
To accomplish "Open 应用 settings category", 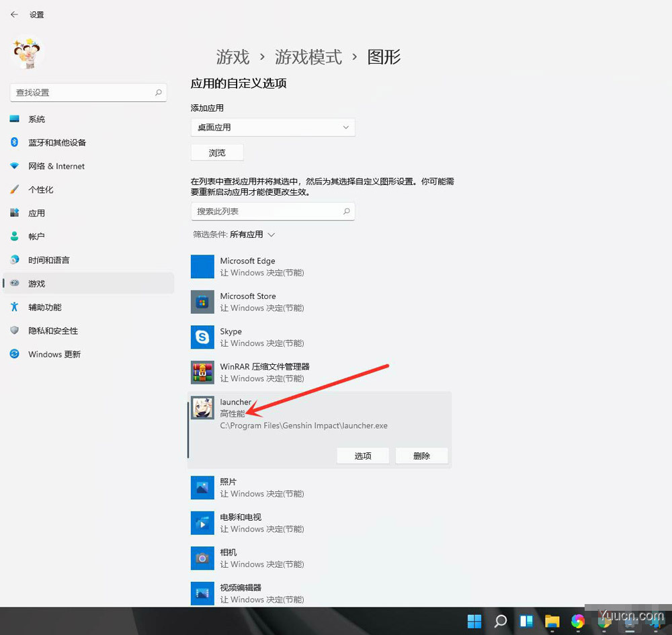I will tap(88, 213).
